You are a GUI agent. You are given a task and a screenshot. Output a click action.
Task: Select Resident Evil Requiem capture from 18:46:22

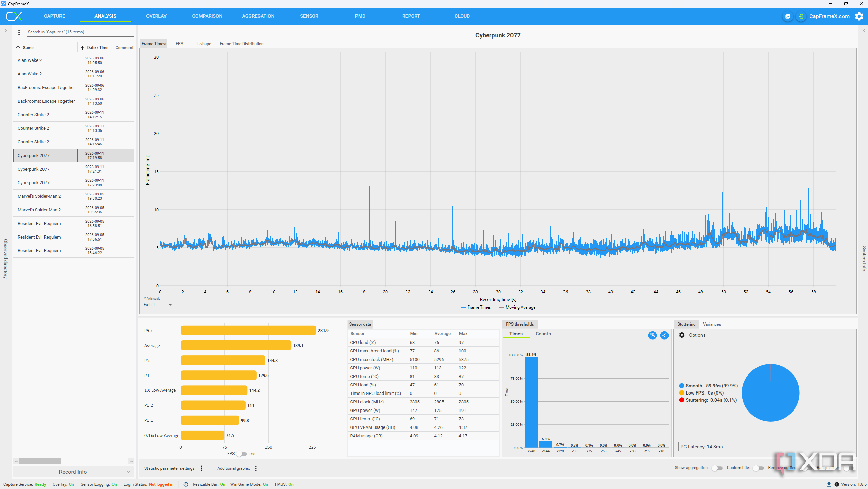74,251
